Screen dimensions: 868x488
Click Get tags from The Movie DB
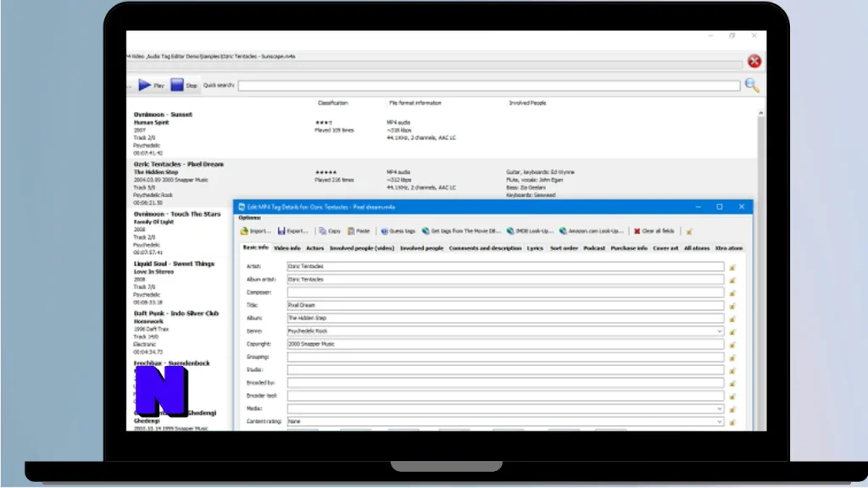(x=461, y=231)
